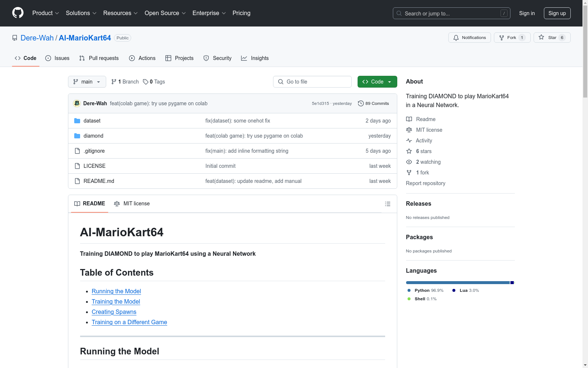The width and height of the screenshot is (588, 368).
Task: Click the diamond folder icon
Action: pyautogui.click(x=77, y=136)
